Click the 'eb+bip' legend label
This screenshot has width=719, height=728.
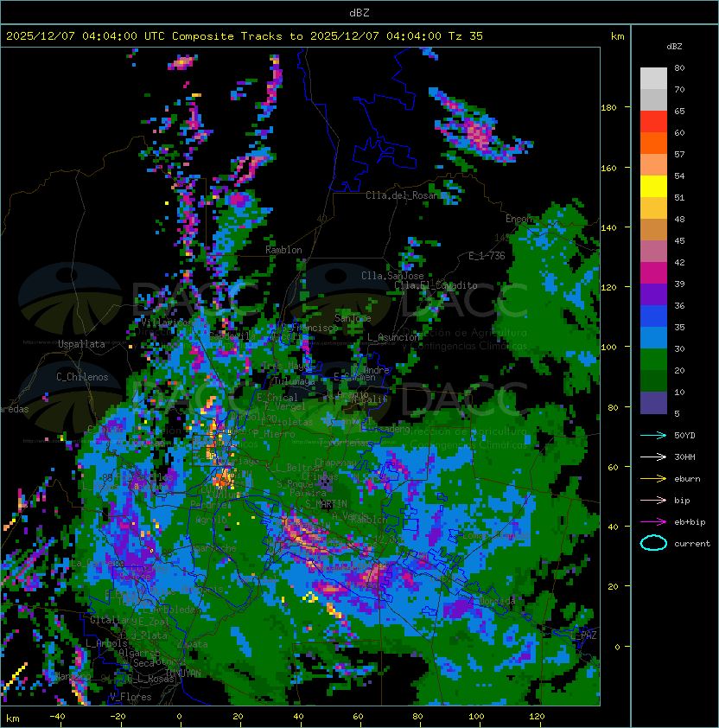pos(690,522)
